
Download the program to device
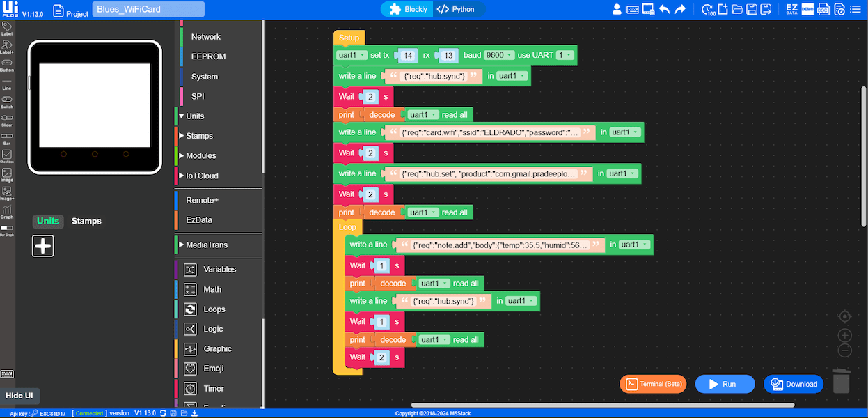(x=794, y=384)
